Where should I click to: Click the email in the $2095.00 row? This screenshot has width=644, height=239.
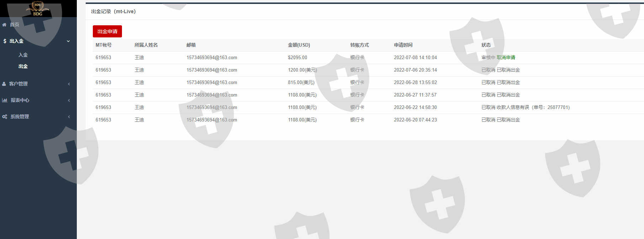point(212,57)
